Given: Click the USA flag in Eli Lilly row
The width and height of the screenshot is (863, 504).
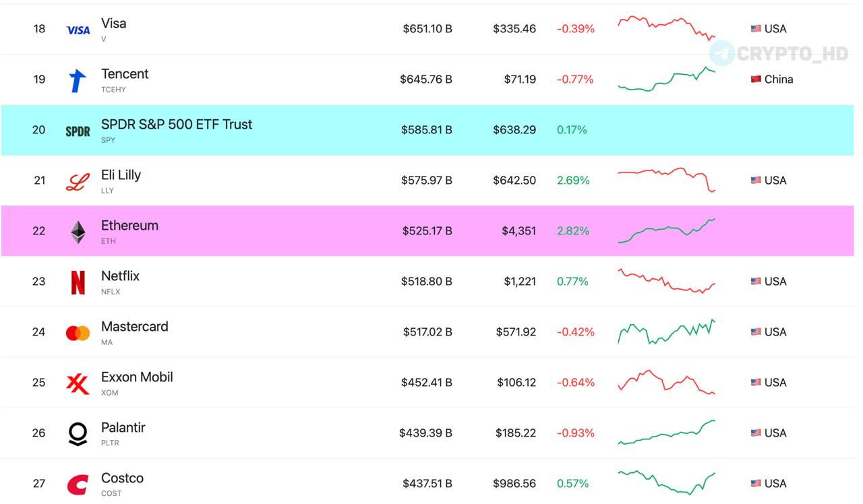Looking at the screenshot, I should pyautogui.click(x=756, y=180).
